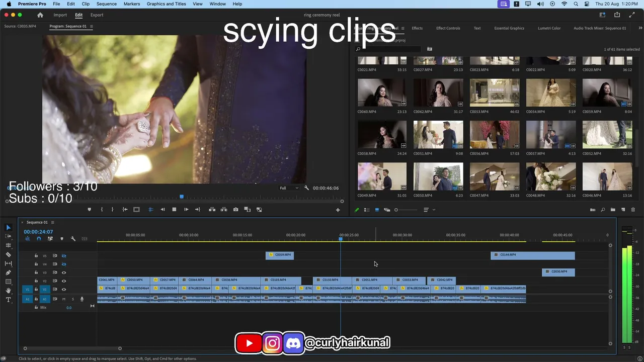This screenshot has width=644, height=362.
Task: Open the Sequence menu in the menu bar
Action: pos(106,4)
